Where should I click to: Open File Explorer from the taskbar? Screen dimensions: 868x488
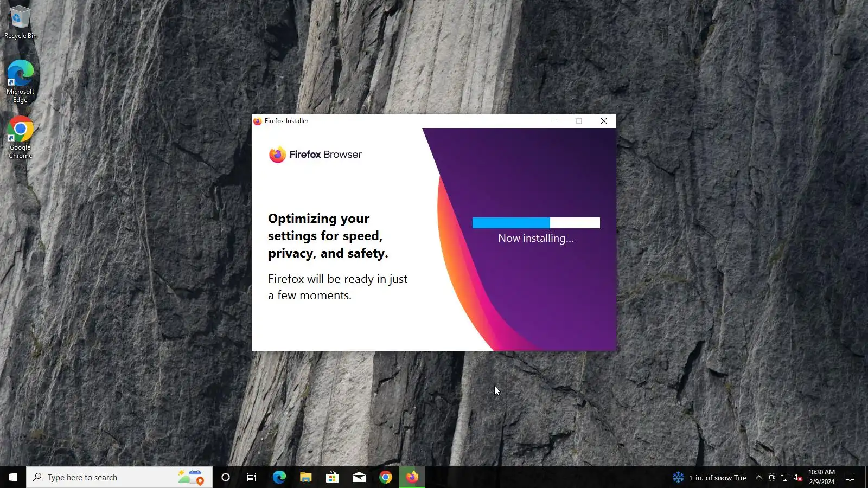click(305, 477)
